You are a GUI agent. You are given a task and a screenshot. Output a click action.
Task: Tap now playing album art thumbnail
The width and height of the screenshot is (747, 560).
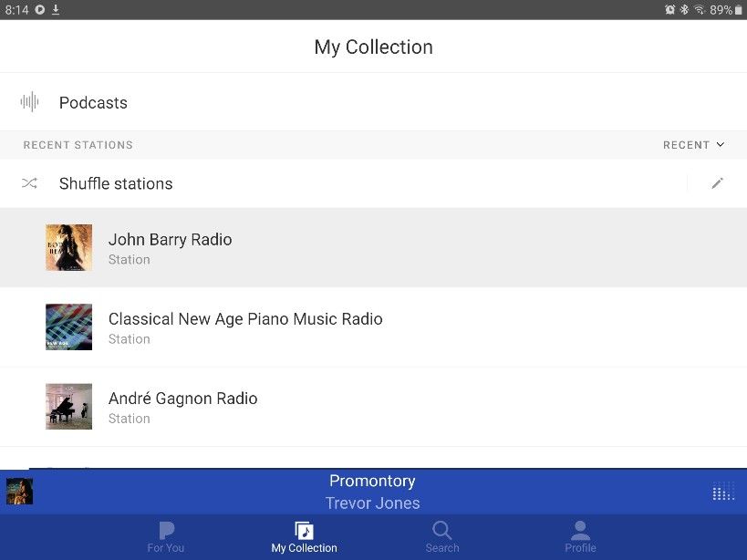[19, 492]
